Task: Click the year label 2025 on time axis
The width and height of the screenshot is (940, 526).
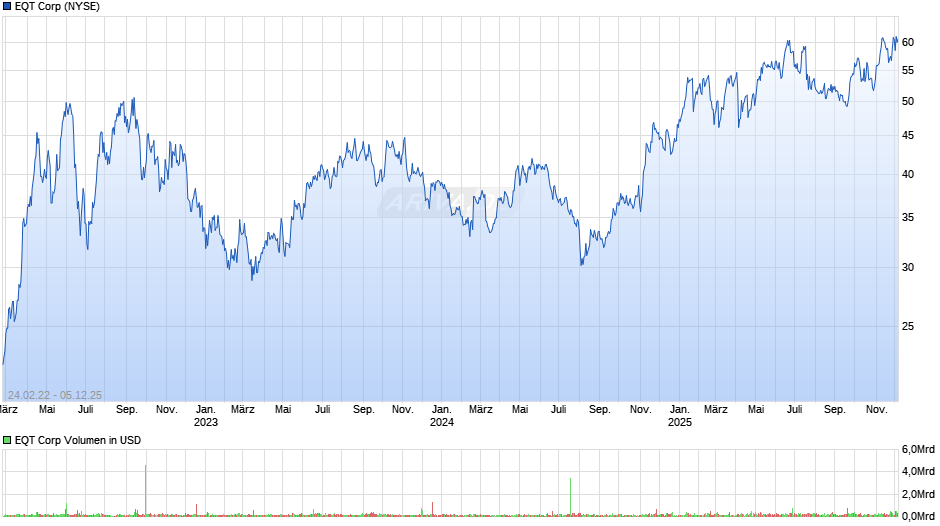Action: click(x=680, y=422)
